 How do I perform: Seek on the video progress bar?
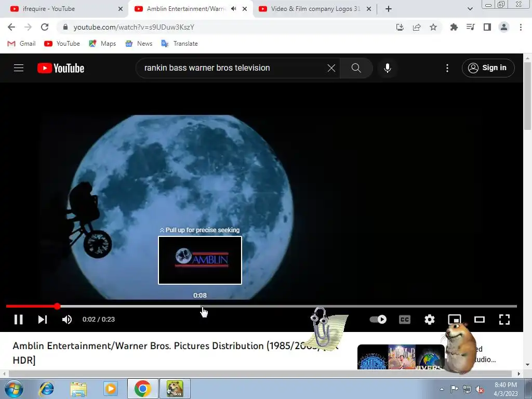click(261, 307)
